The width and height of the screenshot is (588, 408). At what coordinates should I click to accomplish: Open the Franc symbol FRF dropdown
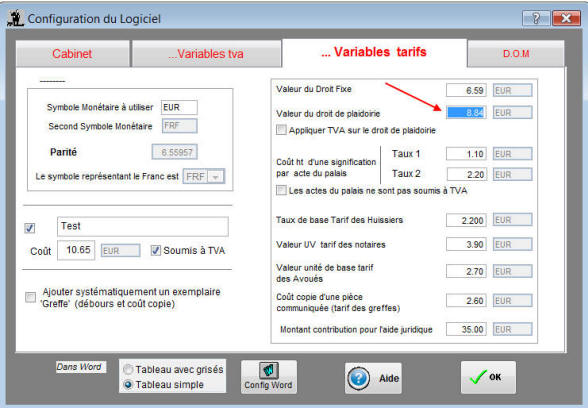click(x=215, y=177)
